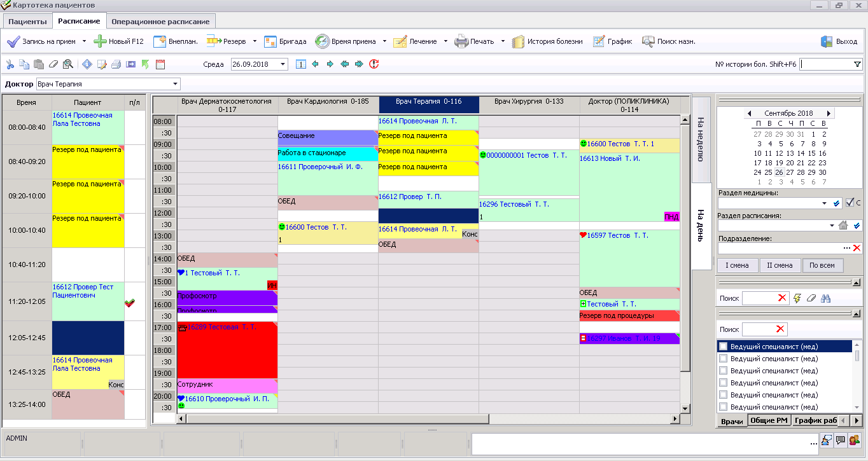The height and width of the screenshot is (461, 868).
Task: Click the schedule grid horizontal scrollbar
Action: click(x=428, y=418)
